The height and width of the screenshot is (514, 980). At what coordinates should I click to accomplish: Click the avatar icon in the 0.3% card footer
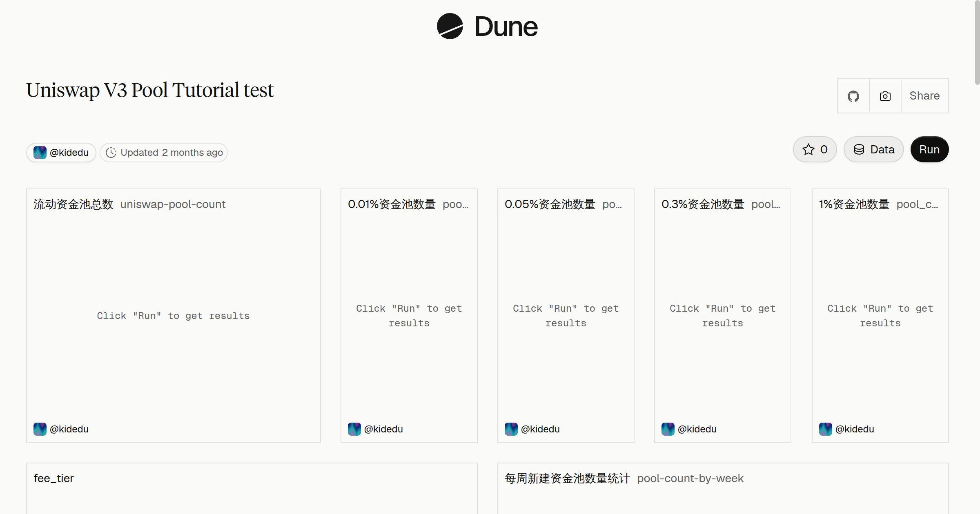pyautogui.click(x=668, y=429)
